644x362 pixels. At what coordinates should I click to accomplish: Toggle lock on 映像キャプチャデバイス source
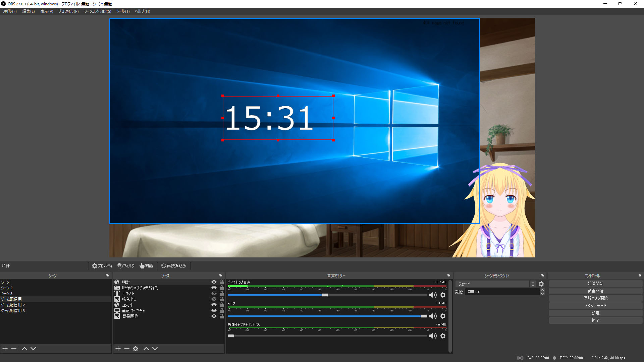coord(222,288)
